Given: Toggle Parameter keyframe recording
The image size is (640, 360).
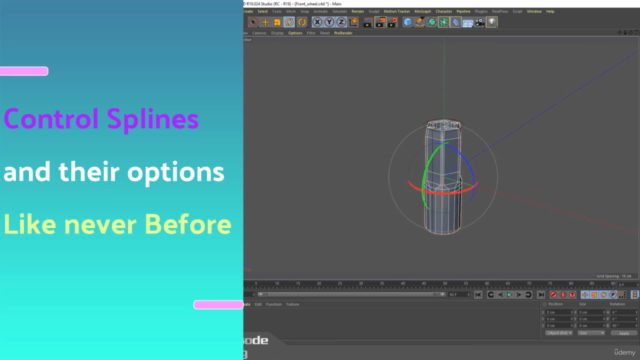Looking at the screenshot, I should coord(613,295).
